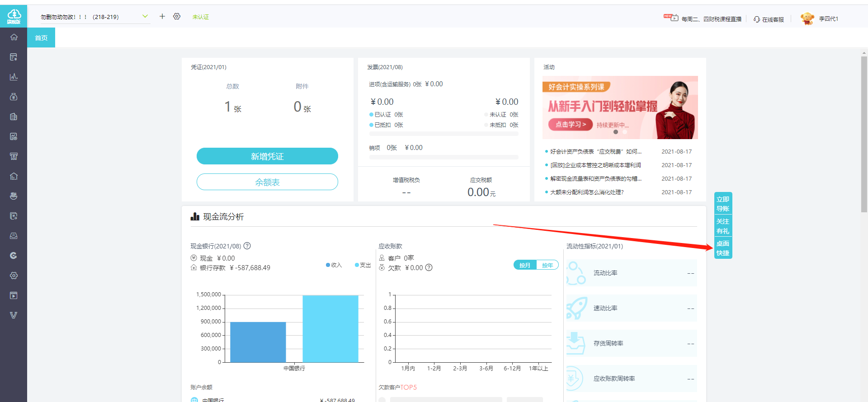Open the video clapperboard sidebar icon
This screenshot has height=402, width=868.
point(14,295)
